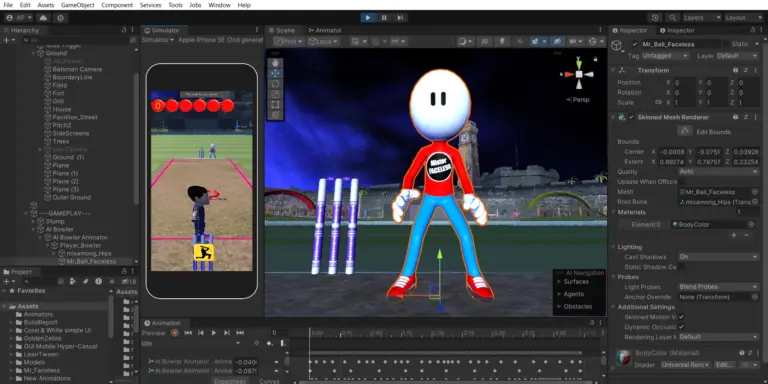Switch to the Scene tab
The width and height of the screenshot is (768, 384).
click(x=282, y=30)
